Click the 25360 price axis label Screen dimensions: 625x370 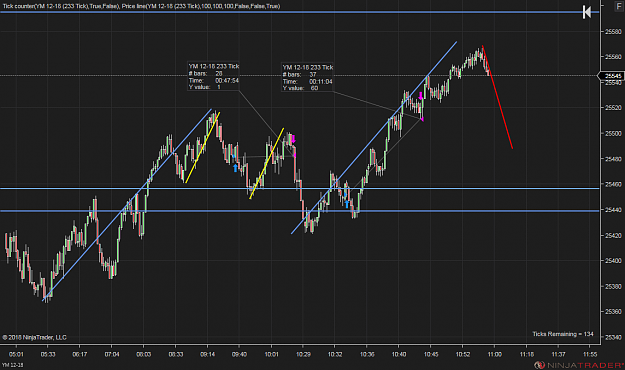(613, 312)
